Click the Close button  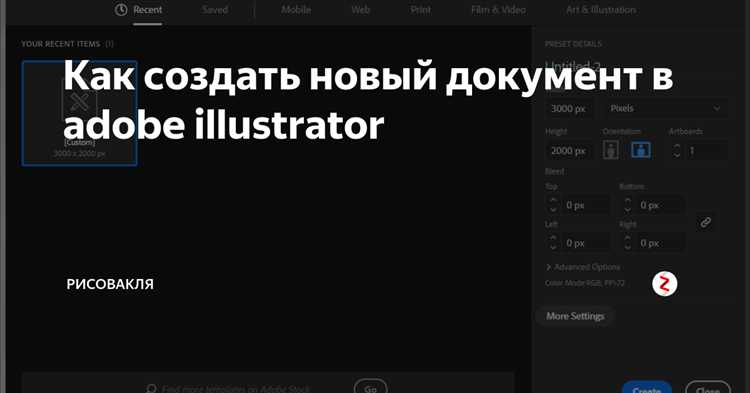click(x=708, y=388)
